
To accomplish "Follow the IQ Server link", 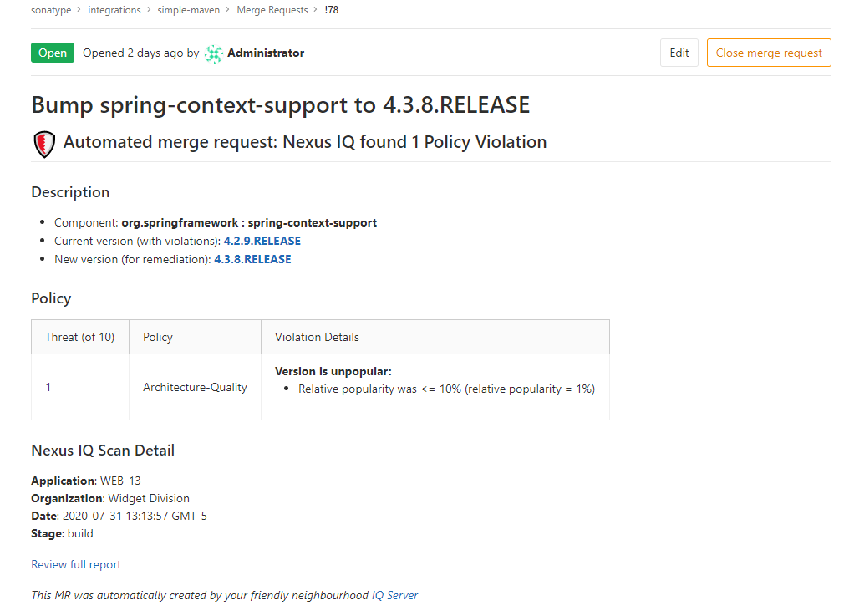I will pyautogui.click(x=394, y=596).
